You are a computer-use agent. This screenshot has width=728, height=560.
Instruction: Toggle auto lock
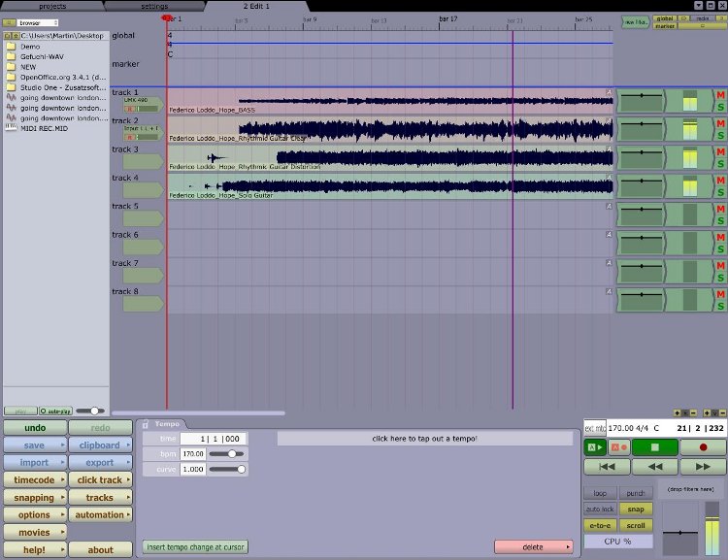coord(600,509)
